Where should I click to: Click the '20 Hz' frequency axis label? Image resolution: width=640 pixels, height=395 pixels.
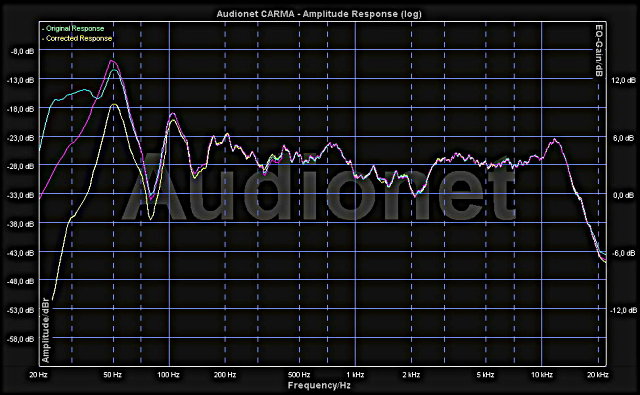(38, 375)
